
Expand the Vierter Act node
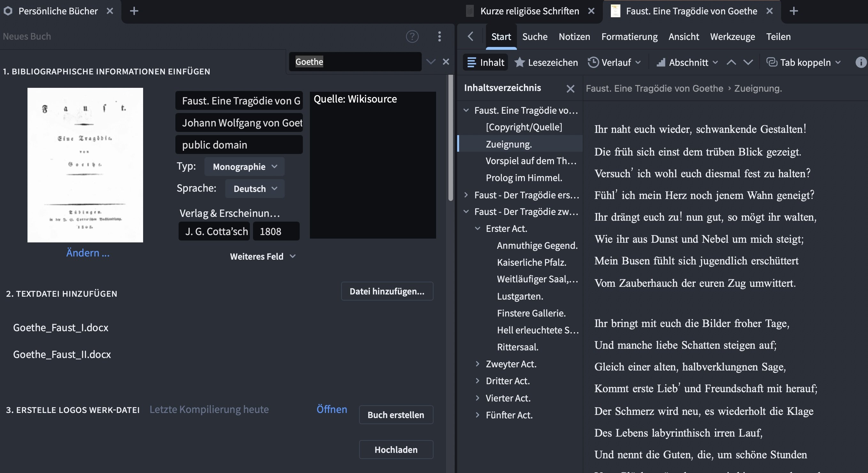478,398
